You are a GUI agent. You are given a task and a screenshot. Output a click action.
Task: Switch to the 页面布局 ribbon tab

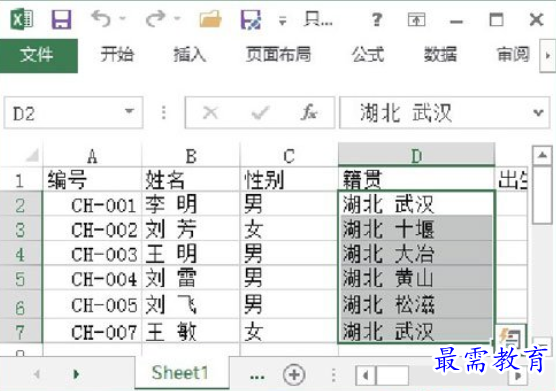click(x=279, y=55)
